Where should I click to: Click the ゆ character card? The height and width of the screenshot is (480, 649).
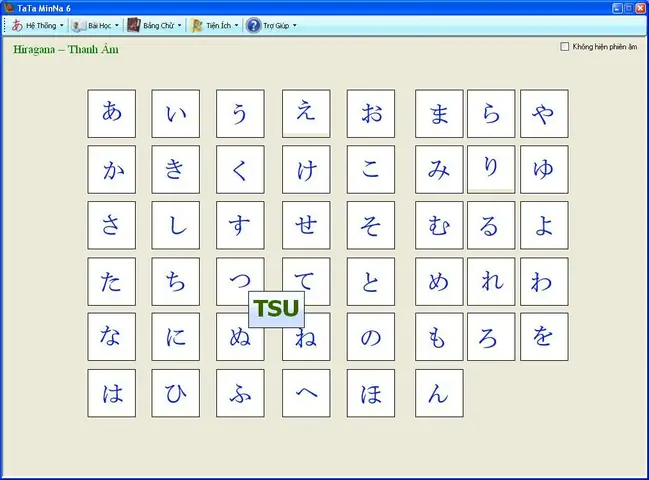tap(544, 170)
